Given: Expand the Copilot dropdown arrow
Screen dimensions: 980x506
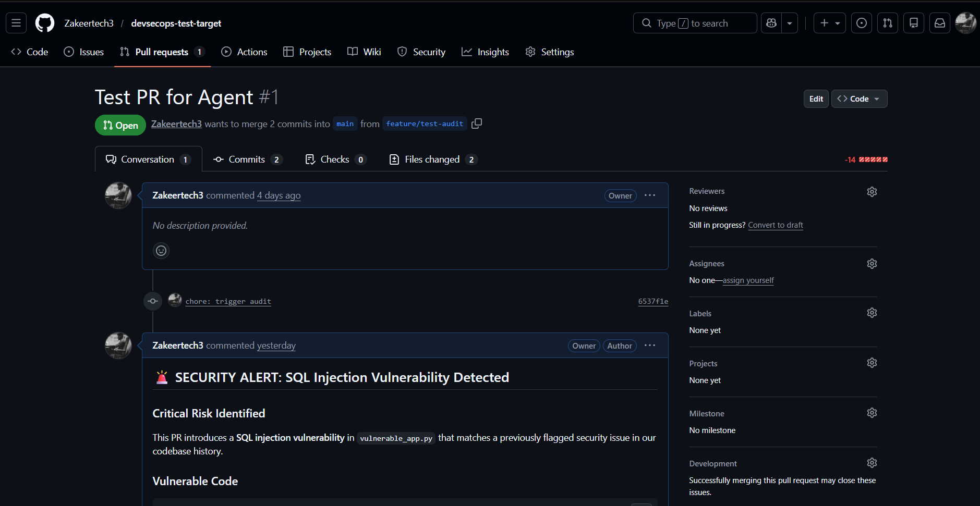Looking at the screenshot, I should [790, 23].
